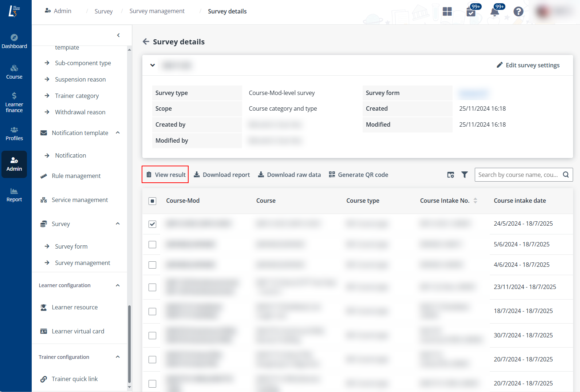Open the column settings icon
The height and width of the screenshot is (392, 580).
(450, 175)
